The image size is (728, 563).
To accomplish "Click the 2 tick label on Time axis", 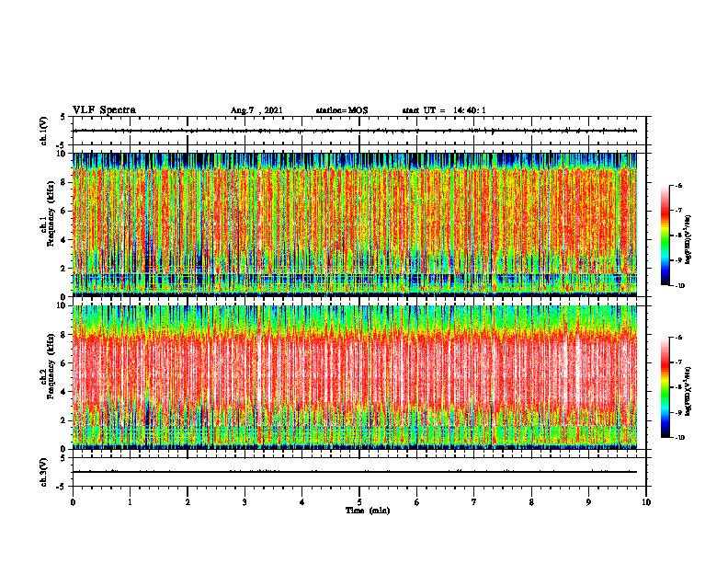I will tap(188, 502).
